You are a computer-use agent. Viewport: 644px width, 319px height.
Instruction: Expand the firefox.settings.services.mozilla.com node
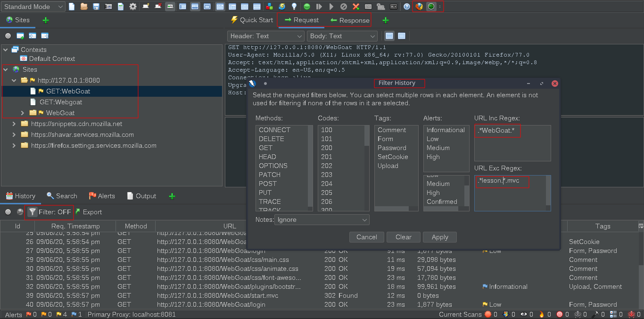pos(15,145)
